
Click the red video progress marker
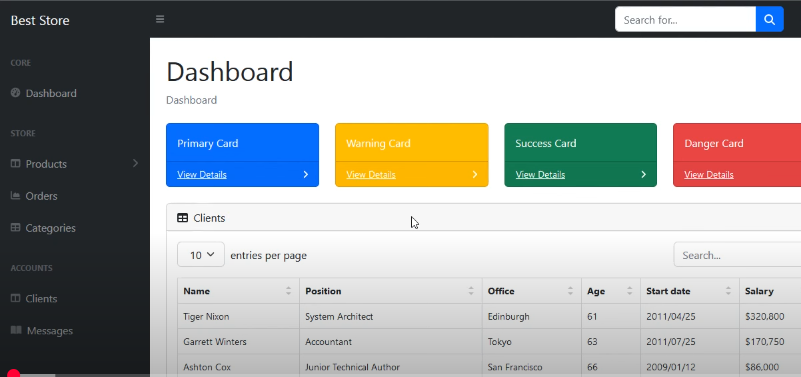click(13, 374)
